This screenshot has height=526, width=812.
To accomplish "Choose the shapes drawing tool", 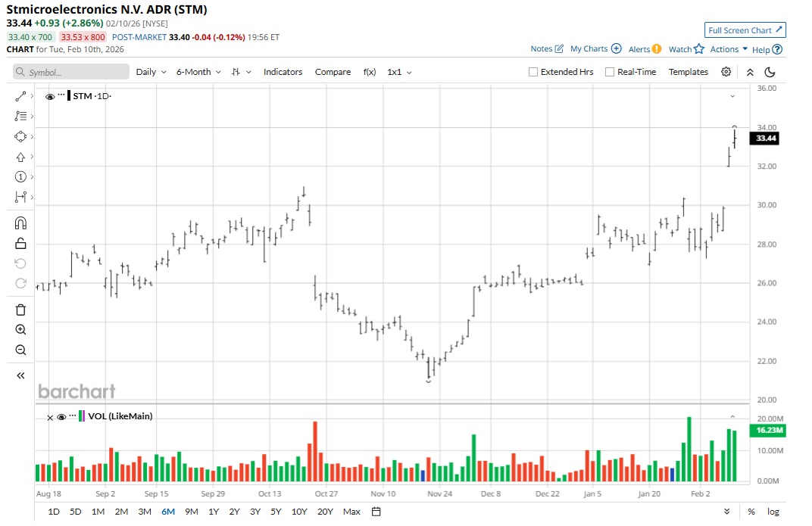I will click(x=20, y=136).
